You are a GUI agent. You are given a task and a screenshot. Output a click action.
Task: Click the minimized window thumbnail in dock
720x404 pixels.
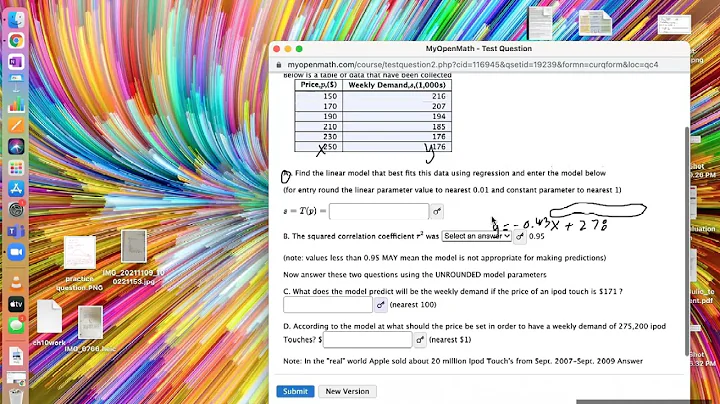click(x=16, y=379)
